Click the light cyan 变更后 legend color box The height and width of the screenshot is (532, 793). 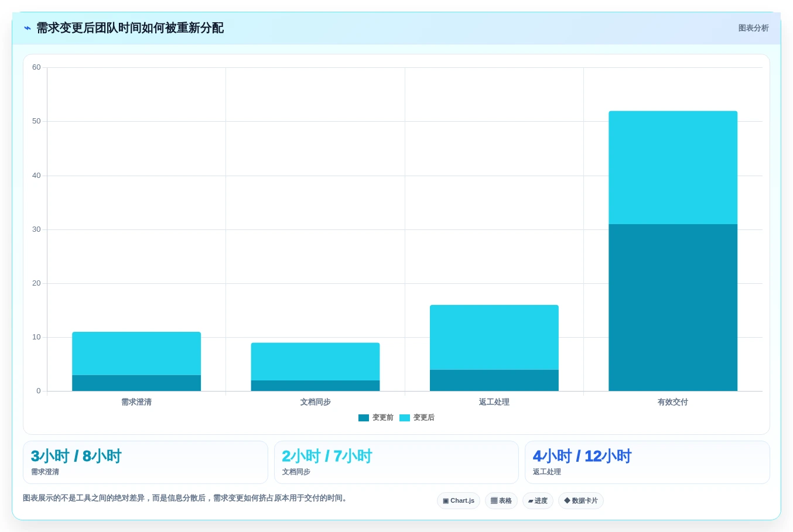coord(405,418)
